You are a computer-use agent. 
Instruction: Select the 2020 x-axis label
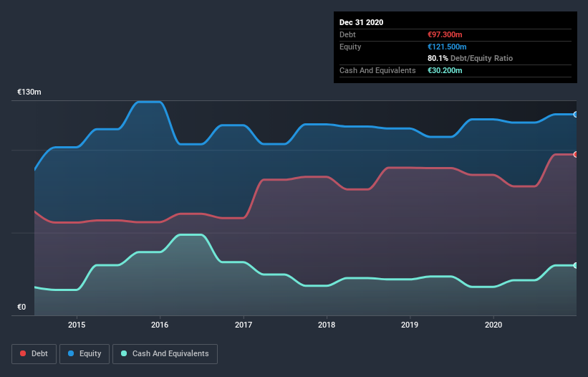(493, 325)
